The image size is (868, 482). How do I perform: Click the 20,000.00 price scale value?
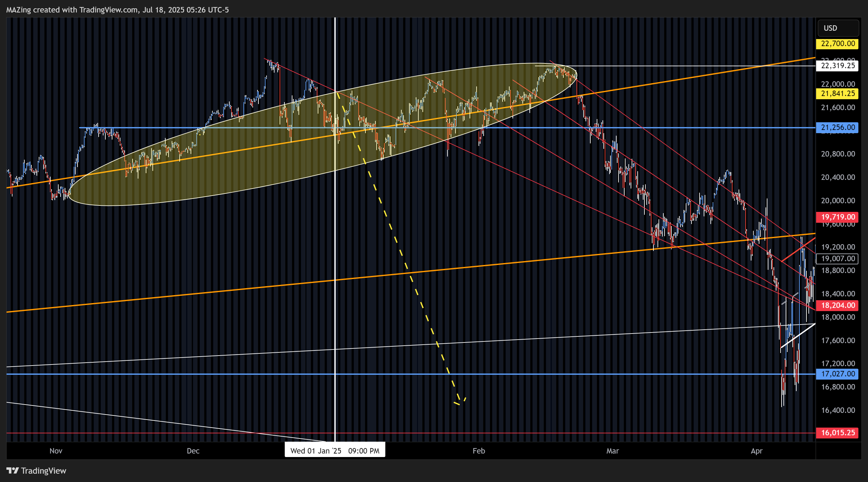(x=838, y=201)
